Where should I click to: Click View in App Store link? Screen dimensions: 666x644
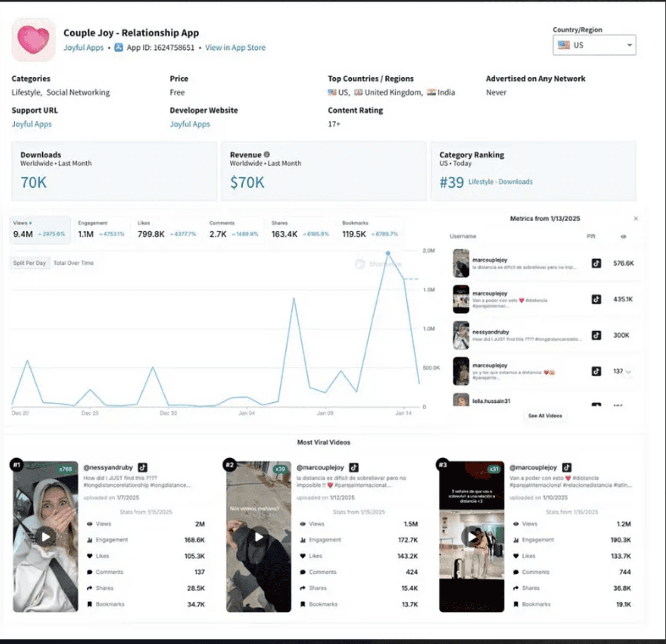(x=235, y=48)
